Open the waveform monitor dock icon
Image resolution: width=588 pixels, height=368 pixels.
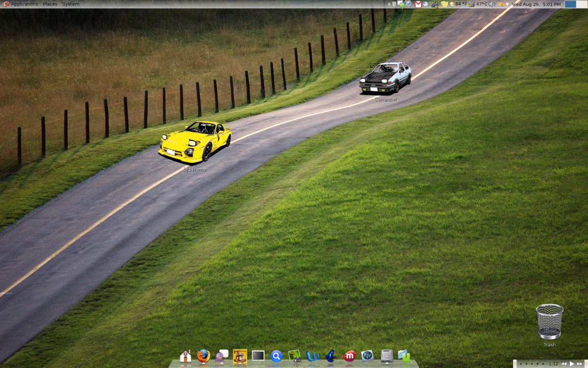(367, 356)
